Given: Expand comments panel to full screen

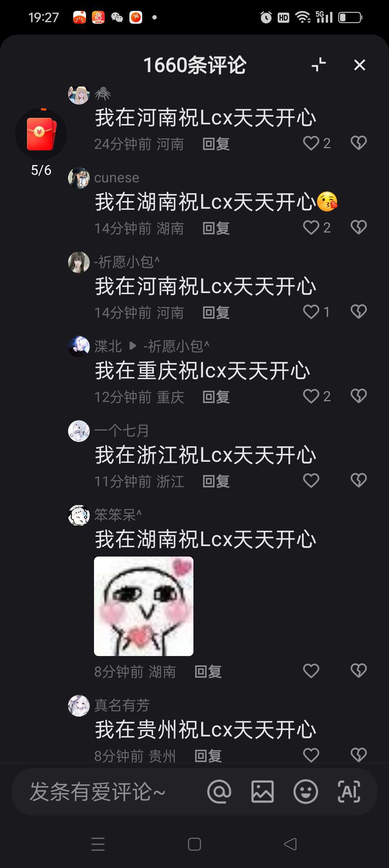Looking at the screenshot, I should tap(318, 65).
